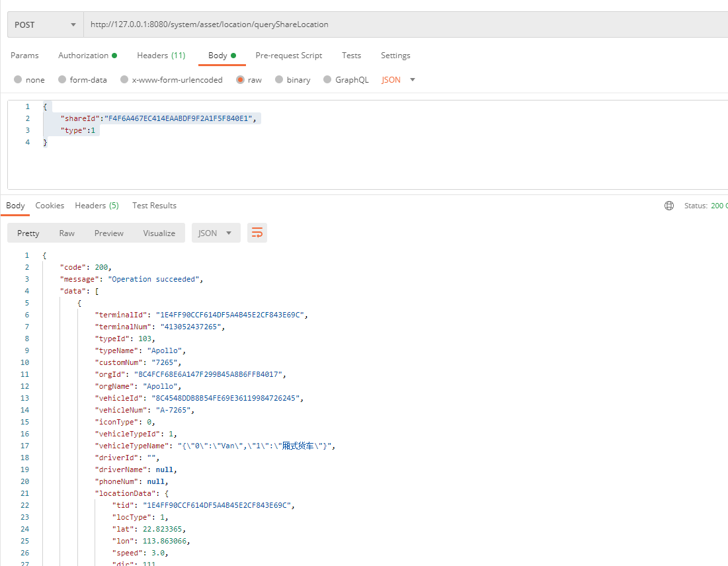Click the Raw response view button

67,233
